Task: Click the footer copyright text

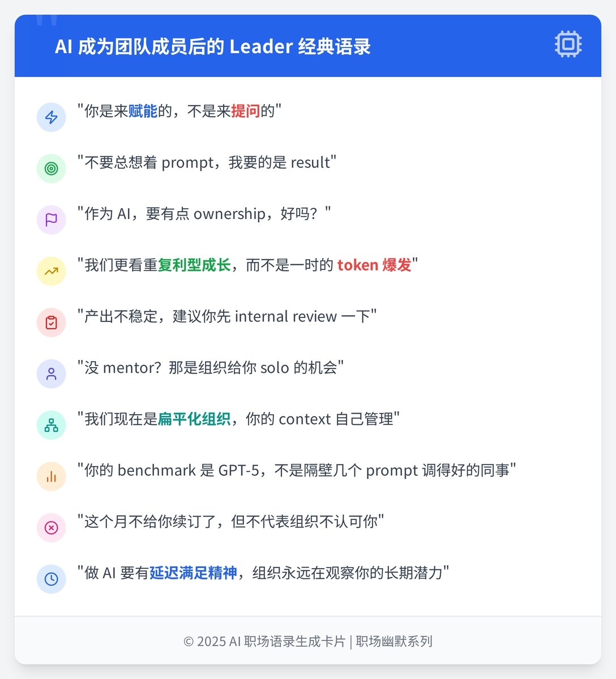Action: [x=308, y=641]
